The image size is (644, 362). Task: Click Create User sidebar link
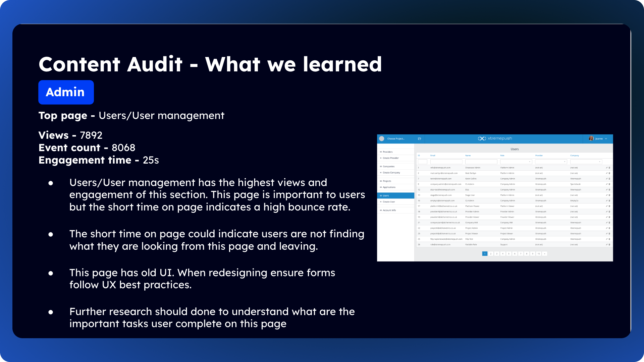click(x=389, y=202)
